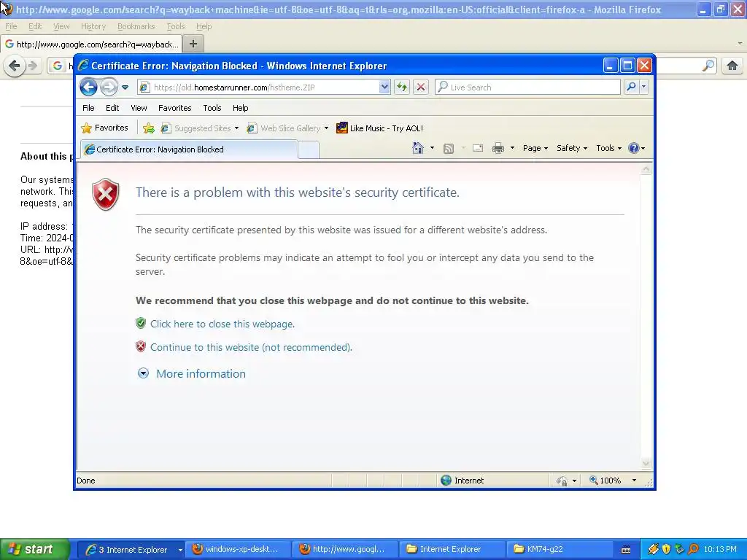Open the Firefox History menu
The image size is (747, 560).
pos(93,27)
